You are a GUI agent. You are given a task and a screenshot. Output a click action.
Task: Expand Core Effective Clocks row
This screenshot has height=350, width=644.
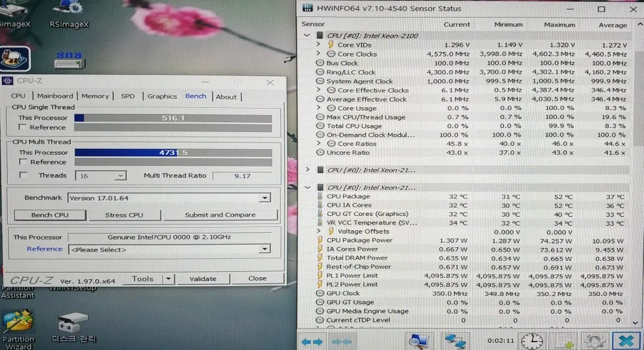318,90
